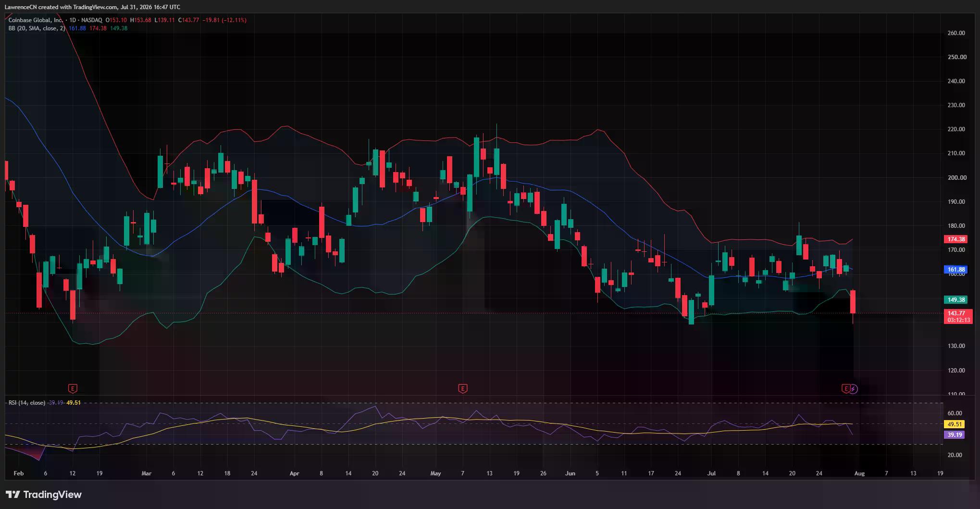Click the 18 date label on time axis
The width and height of the screenshot is (980, 509).
[x=227, y=473]
